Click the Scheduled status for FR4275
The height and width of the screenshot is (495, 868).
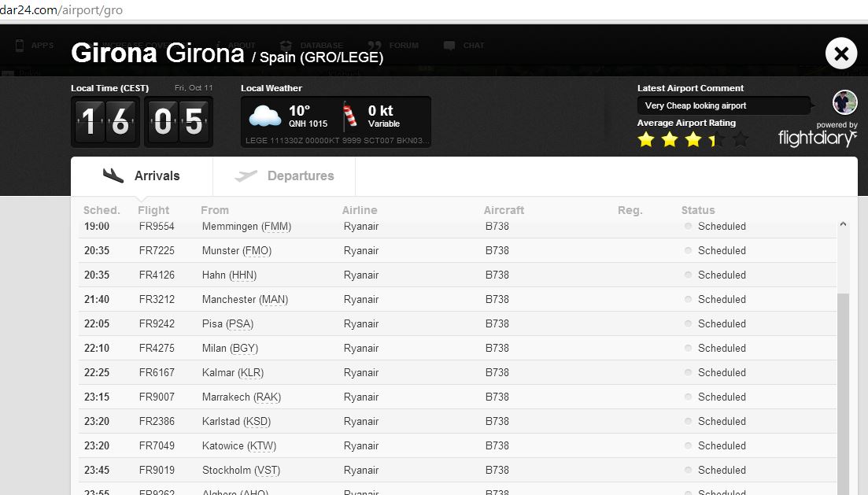pos(722,349)
